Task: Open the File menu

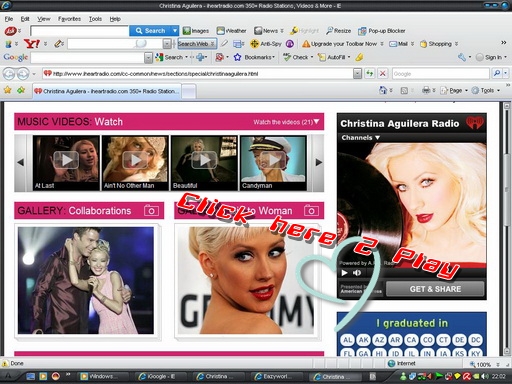Action: click(x=9, y=19)
